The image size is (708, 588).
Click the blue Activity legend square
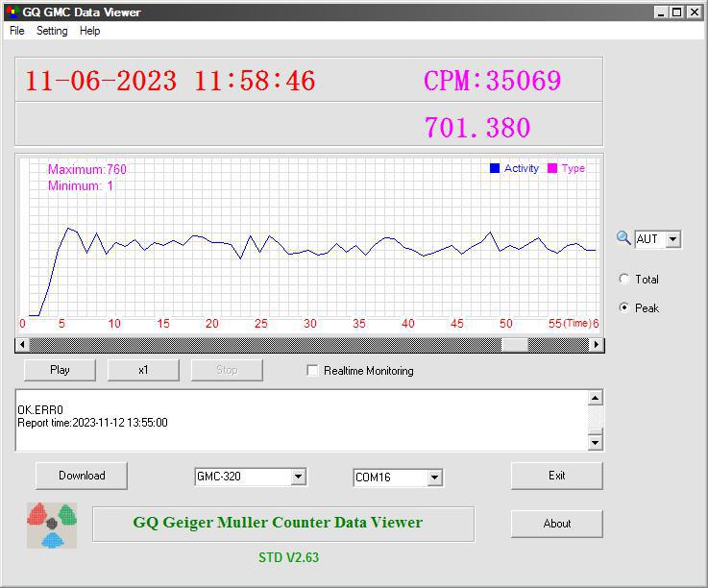[495, 168]
